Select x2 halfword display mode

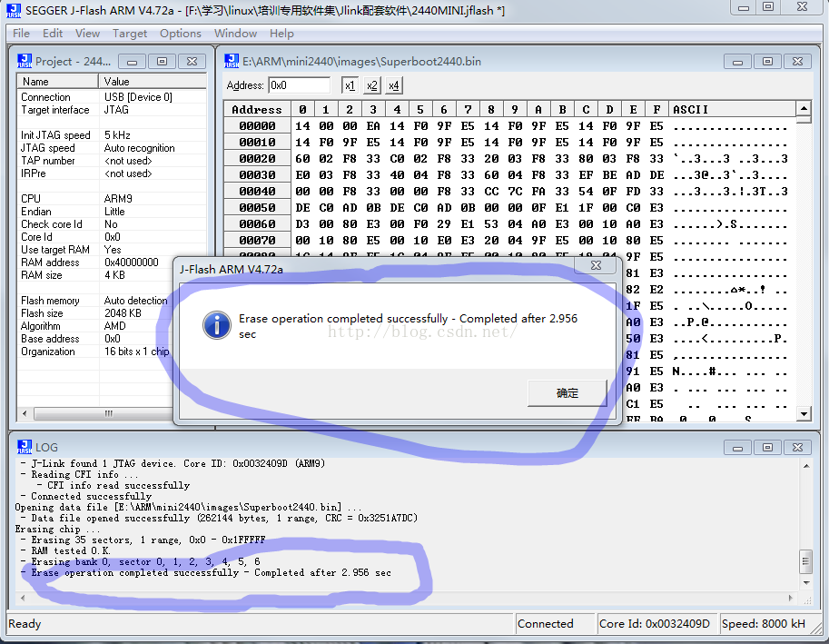[371, 85]
